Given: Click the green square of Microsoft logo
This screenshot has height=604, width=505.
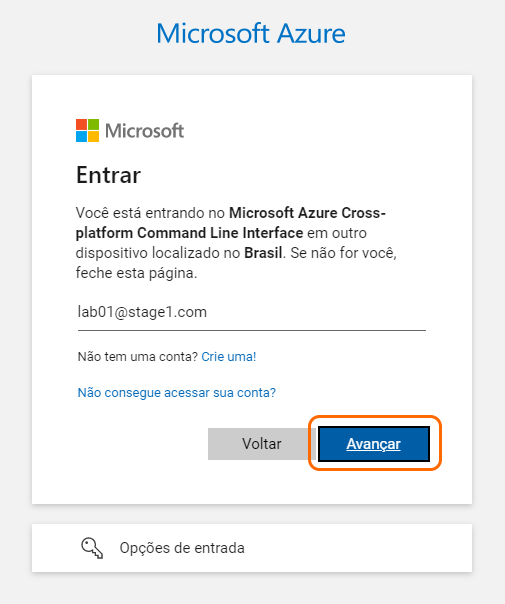Looking at the screenshot, I should pyautogui.click(x=94, y=124).
